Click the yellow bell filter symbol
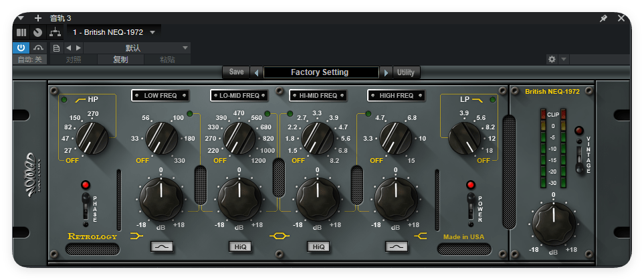Viewport: 644px width, 280px height. click(x=280, y=236)
